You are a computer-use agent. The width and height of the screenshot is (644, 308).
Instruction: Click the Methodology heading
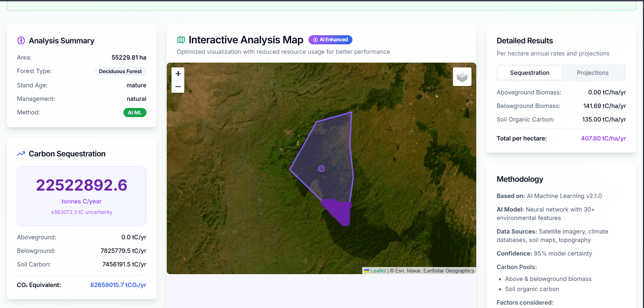(520, 179)
